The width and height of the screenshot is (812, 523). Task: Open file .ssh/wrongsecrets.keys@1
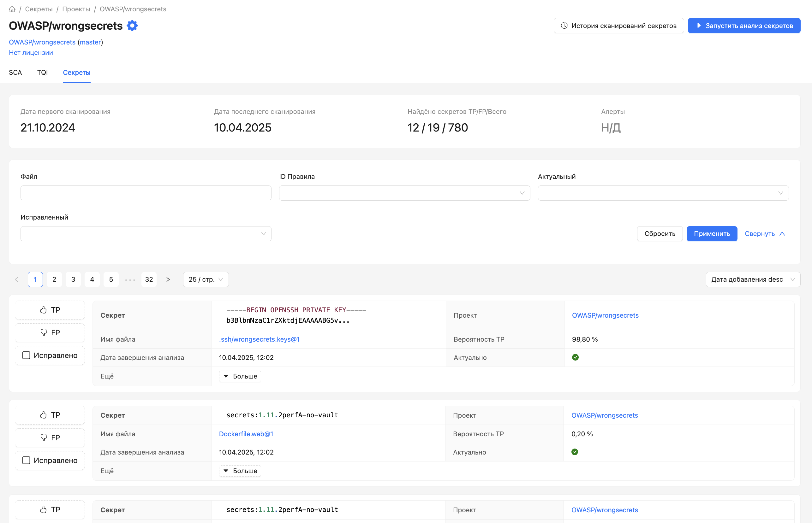coord(259,339)
